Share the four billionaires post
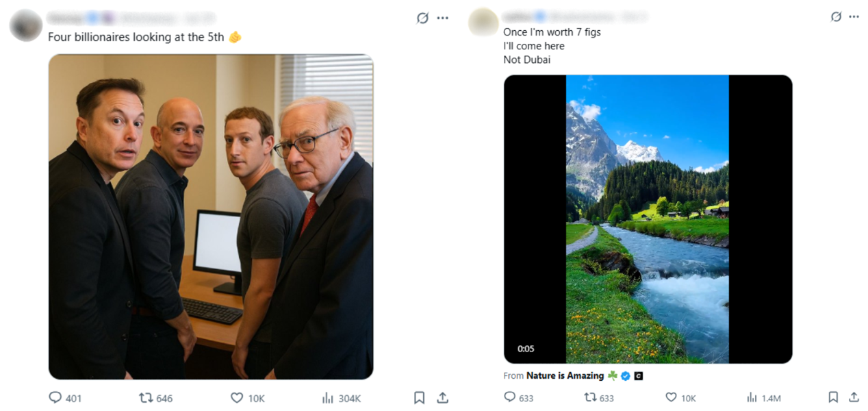This screenshot has height=411, width=868. click(443, 397)
